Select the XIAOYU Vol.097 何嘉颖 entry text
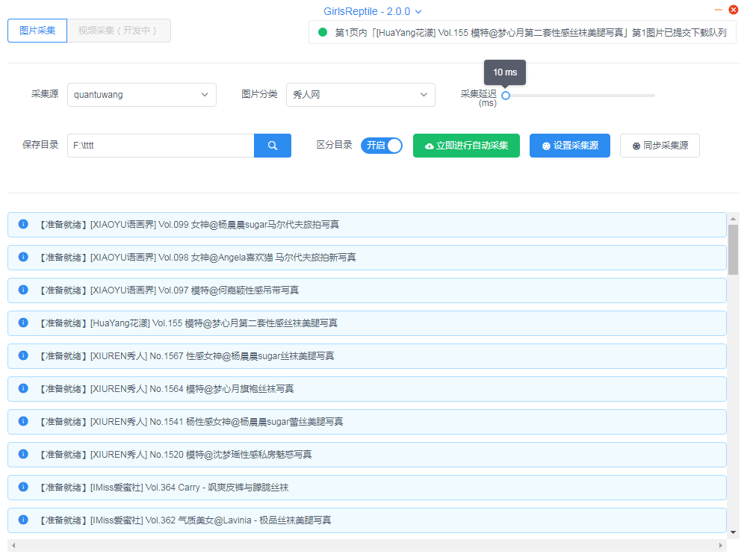The height and width of the screenshot is (560, 747). click(168, 290)
